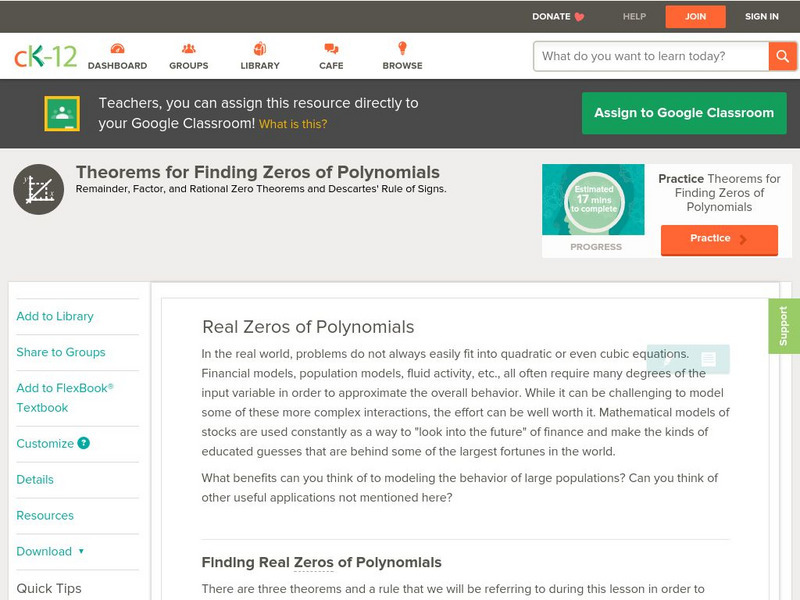Screen dimensions: 800x600
Task: Click SIGN IN
Action: click(x=762, y=16)
